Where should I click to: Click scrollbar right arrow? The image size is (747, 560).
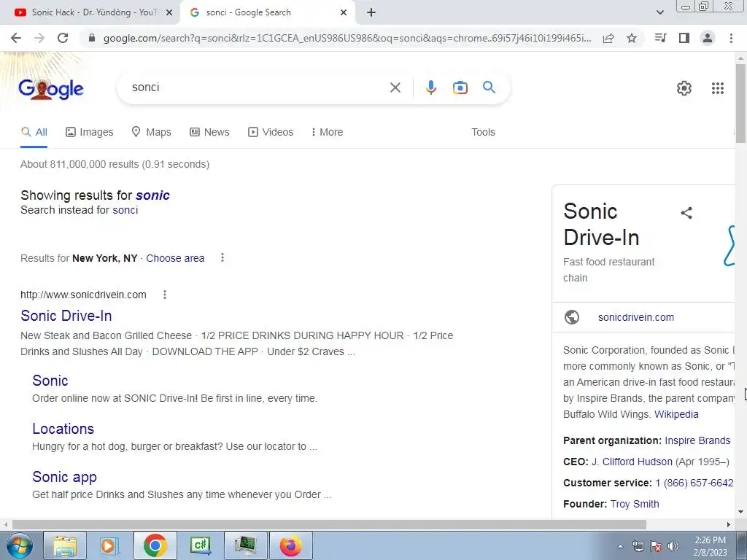pyautogui.click(x=729, y=524)
